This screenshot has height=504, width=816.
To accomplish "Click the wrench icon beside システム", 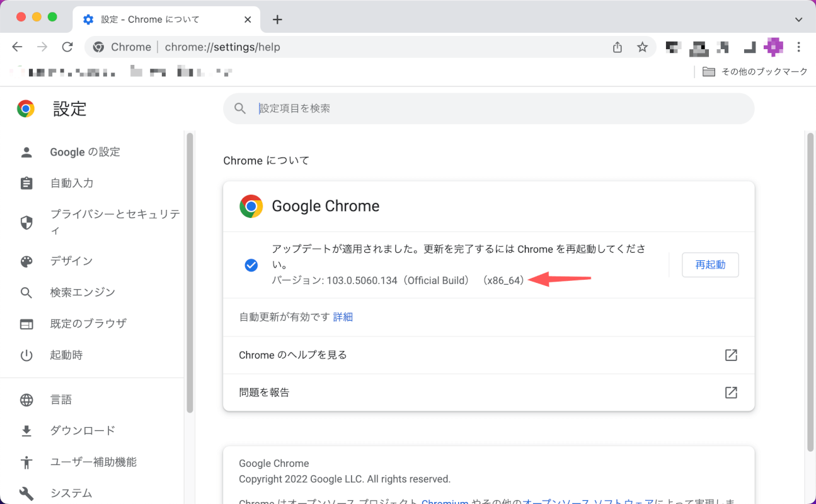I will [x=26, y=493].
